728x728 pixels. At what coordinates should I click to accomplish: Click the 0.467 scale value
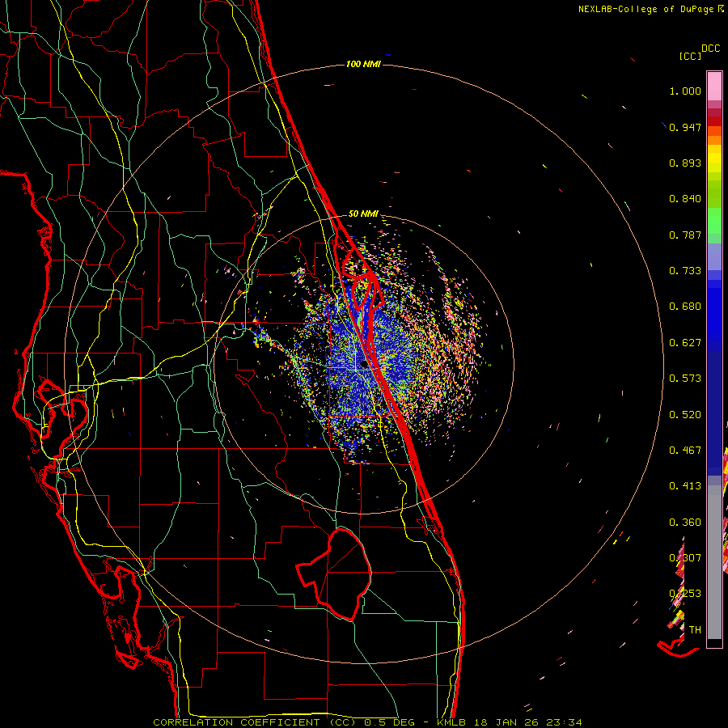coord(685,451)
